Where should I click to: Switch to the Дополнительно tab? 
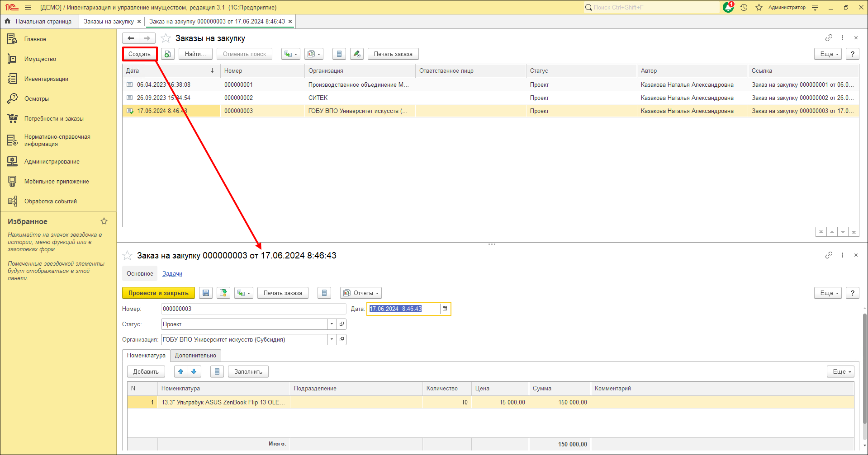pos(195,355)
